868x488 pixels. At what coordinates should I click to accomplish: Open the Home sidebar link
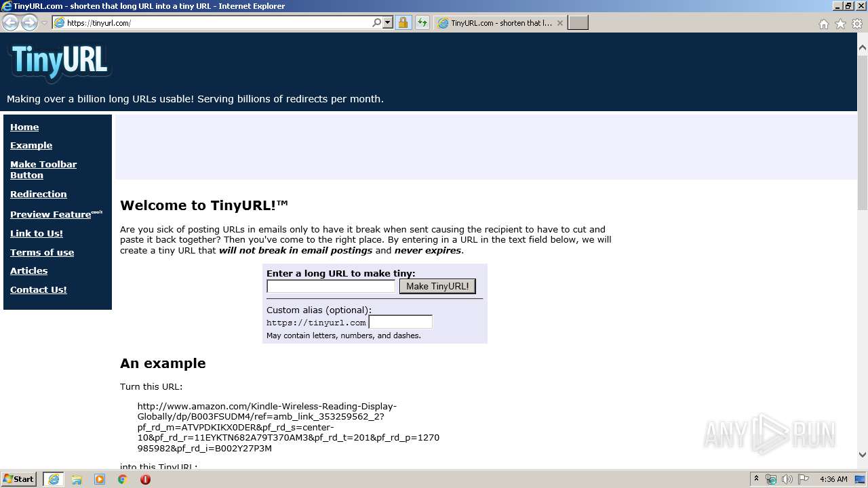pyautogui.click(x=24, y=127)
